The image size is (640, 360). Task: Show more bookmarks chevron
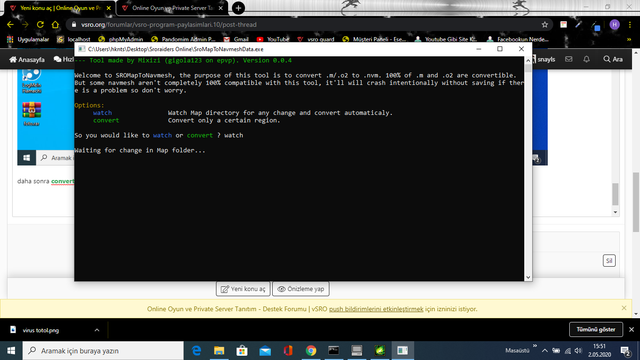(x=629, y=39)
